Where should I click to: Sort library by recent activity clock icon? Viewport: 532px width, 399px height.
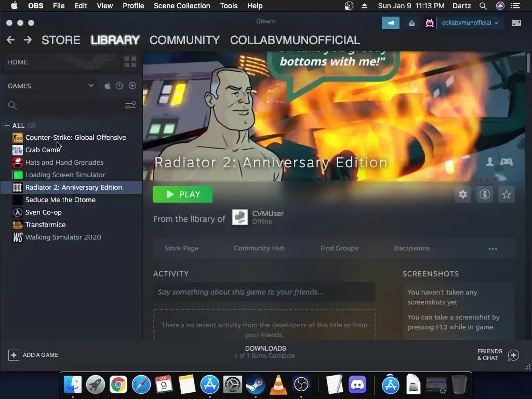tap(119, 86)
